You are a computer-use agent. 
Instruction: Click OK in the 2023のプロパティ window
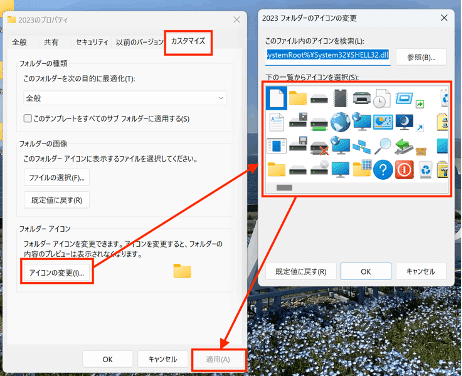coord(107,359)
